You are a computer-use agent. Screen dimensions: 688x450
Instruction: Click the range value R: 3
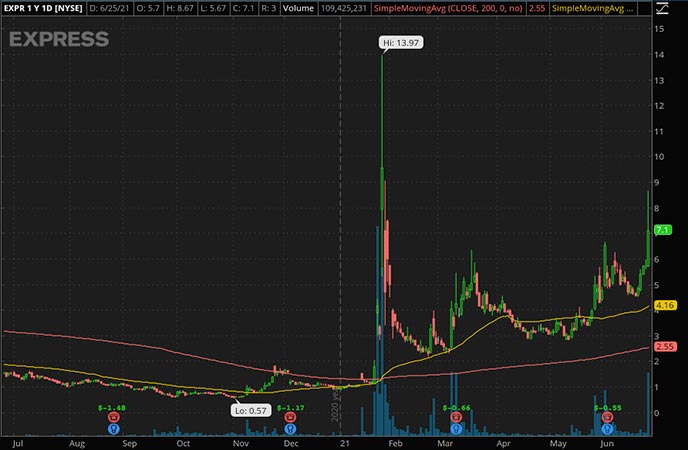pyautogui.click(x=269, y=8)
